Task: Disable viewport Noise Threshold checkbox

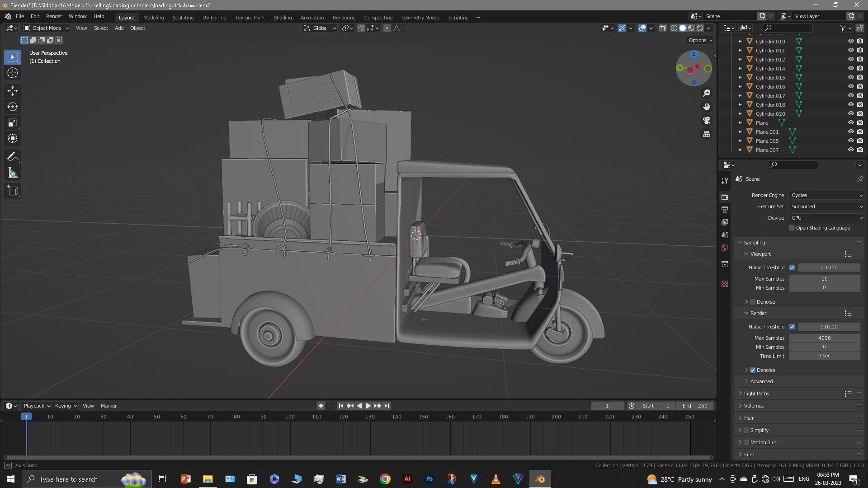Action: coord(792,267)
